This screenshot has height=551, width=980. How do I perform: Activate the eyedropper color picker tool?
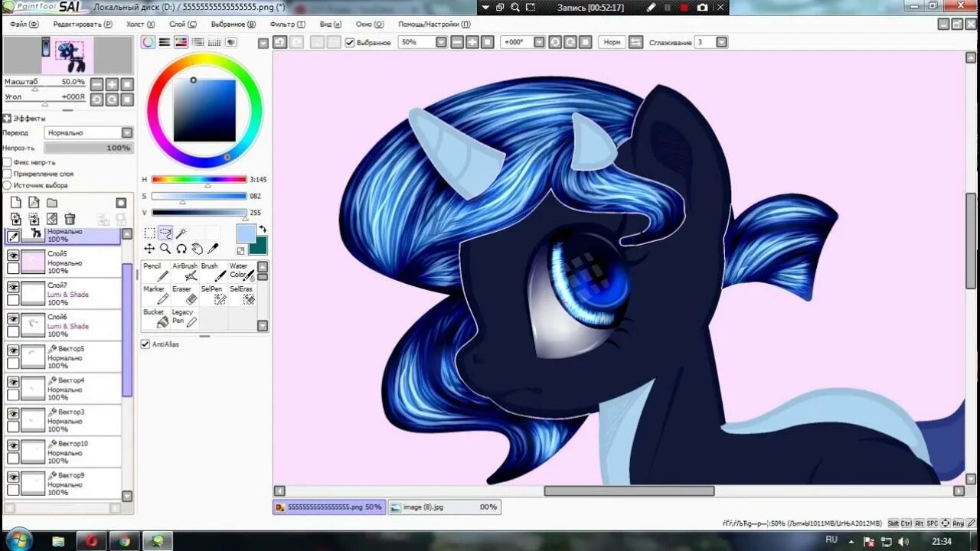(x=213, y=249)
